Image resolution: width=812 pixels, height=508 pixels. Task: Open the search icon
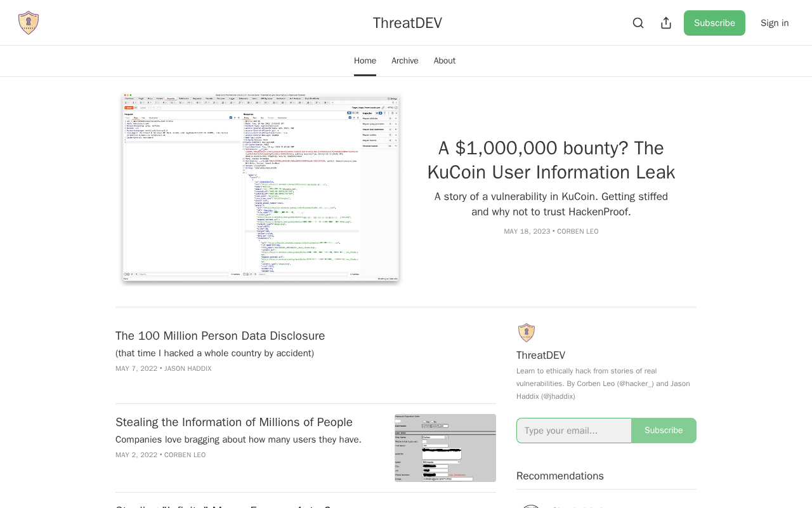(x=638, y=23)
